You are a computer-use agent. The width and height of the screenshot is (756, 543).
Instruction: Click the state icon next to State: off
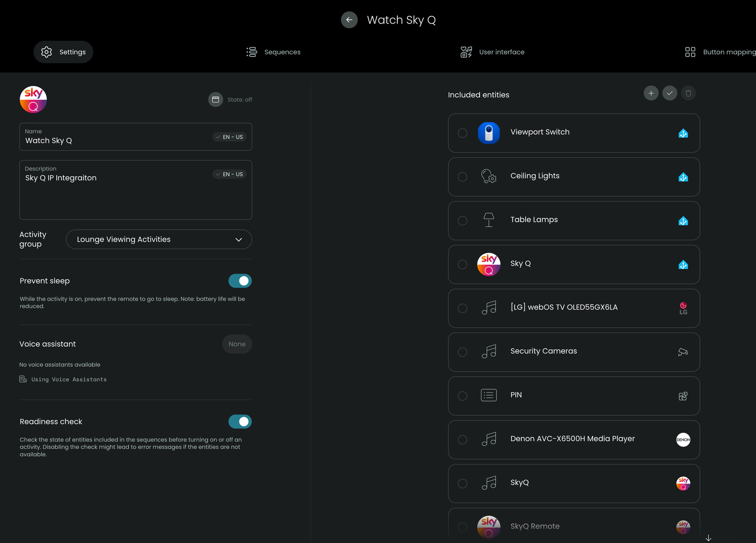tap(215, 100)
